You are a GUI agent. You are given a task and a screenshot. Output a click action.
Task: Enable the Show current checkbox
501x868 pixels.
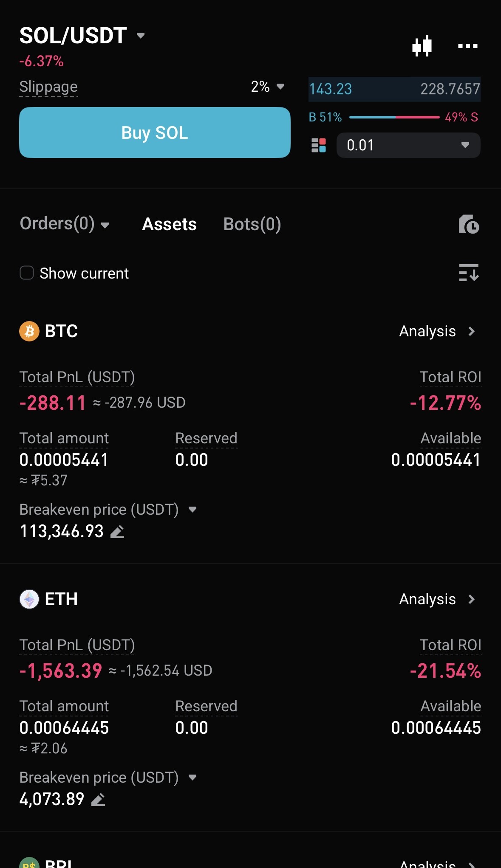point(27,273)
